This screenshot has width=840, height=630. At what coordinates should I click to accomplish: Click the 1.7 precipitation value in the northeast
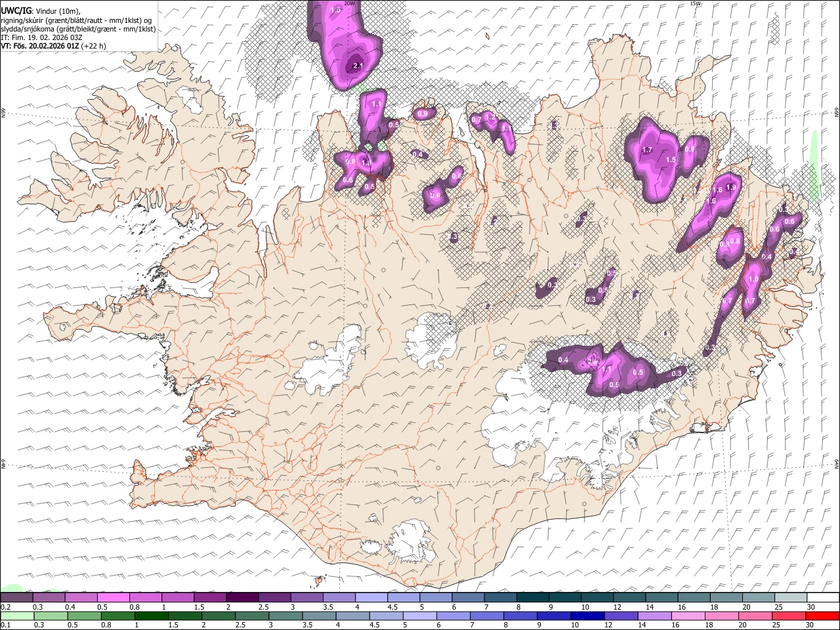point(647,150)
